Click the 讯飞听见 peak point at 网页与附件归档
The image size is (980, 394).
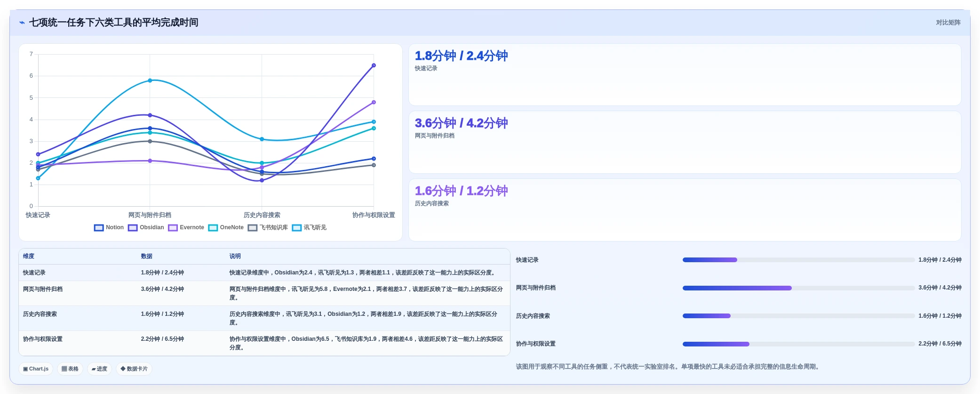tap(150, 80)
